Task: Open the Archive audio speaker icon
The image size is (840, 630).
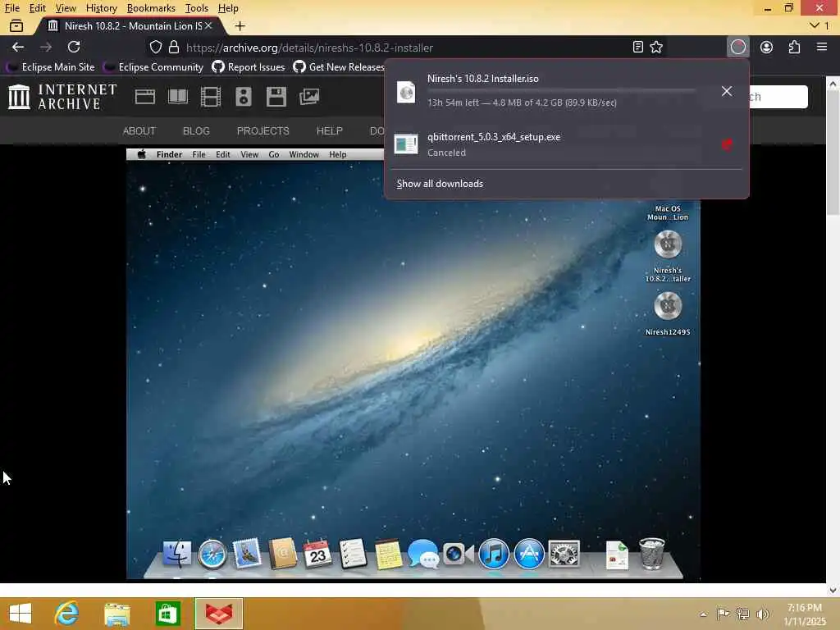Action: (x=243, y=97)
